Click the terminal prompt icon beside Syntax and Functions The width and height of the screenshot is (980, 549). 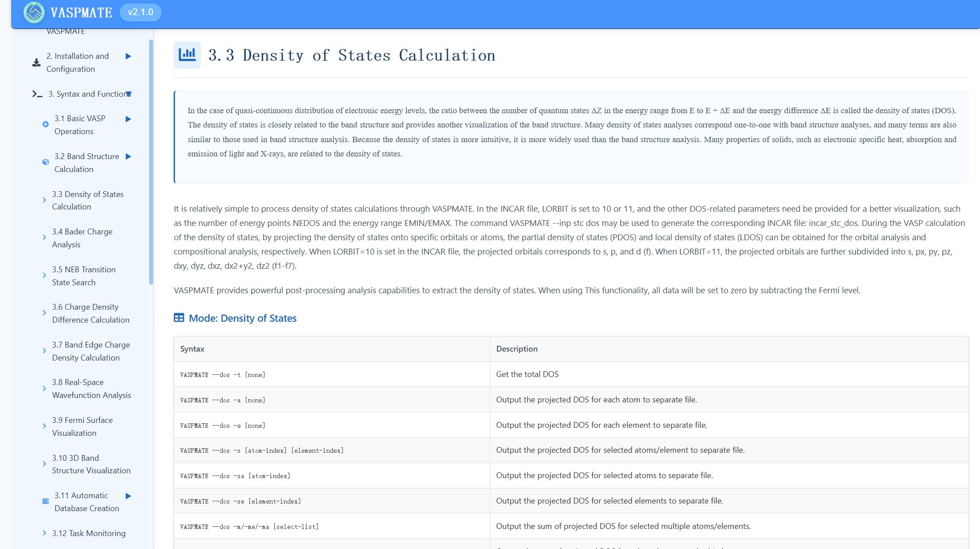point(37,94)
